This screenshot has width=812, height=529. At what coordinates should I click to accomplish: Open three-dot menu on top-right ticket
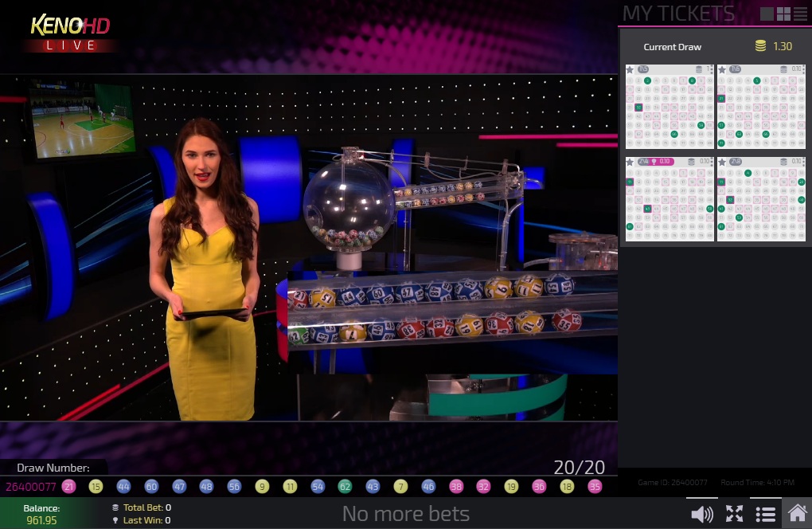point(803,69)
